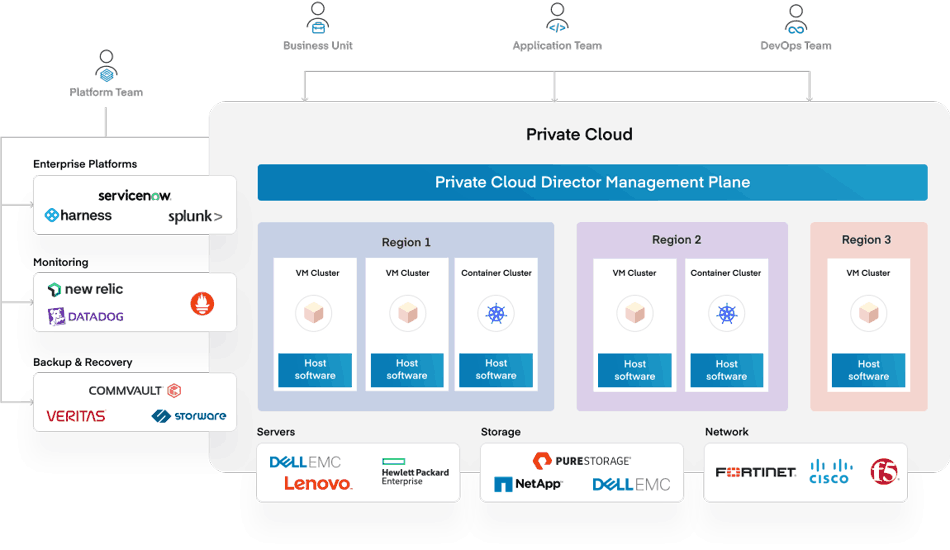This screenshot has height=550, width=950.
Task: Click the Dell EMC logo under Servers
Action: [x=305, y=462]
